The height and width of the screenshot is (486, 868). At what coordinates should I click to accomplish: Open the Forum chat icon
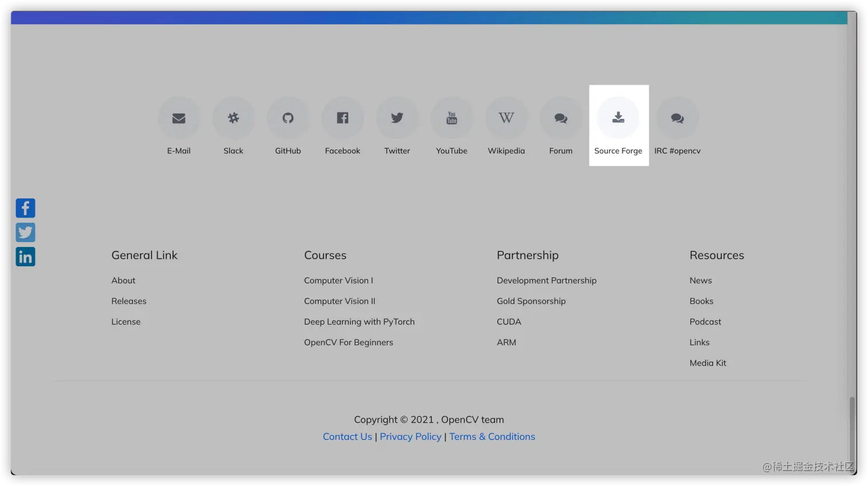point(560,118)
